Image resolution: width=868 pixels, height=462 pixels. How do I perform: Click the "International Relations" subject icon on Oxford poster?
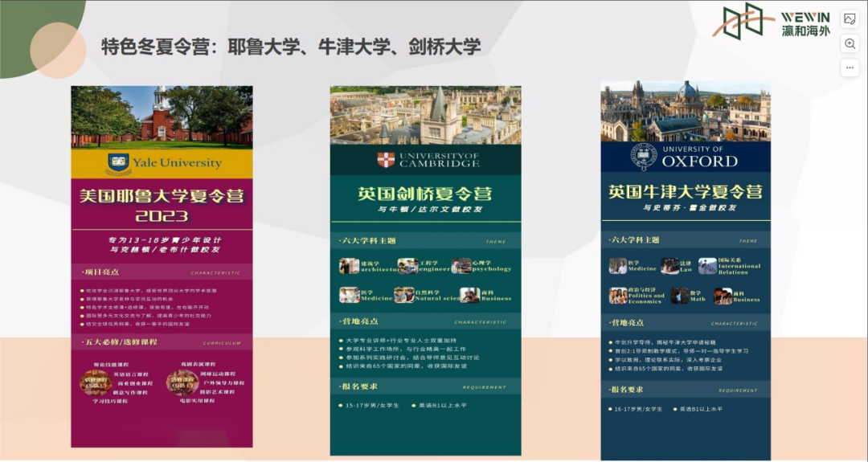707,266
